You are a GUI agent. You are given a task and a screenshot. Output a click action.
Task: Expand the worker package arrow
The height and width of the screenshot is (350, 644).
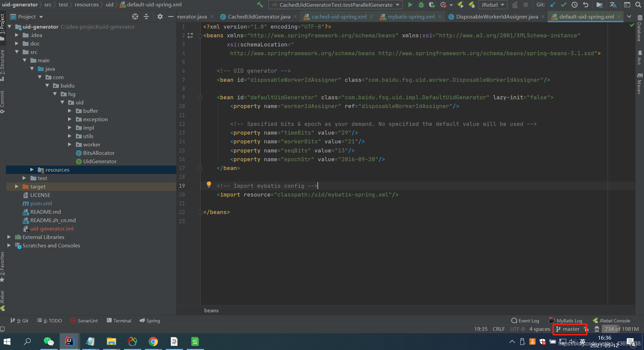click(x=70, y=144)
